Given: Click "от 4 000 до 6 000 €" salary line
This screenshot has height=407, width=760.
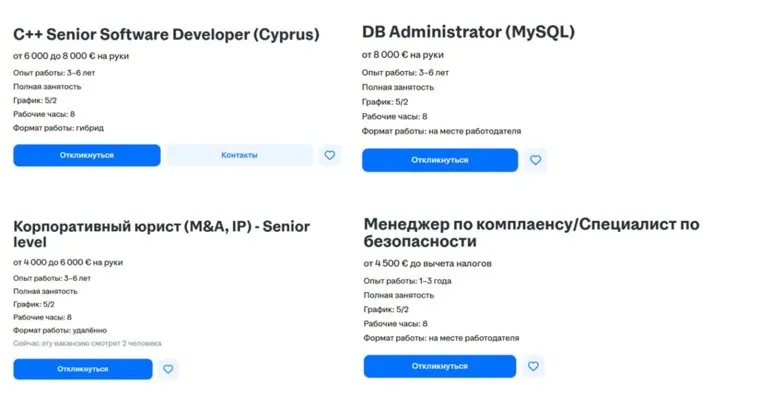Looking at the screenshot, I should click(68, 262).
